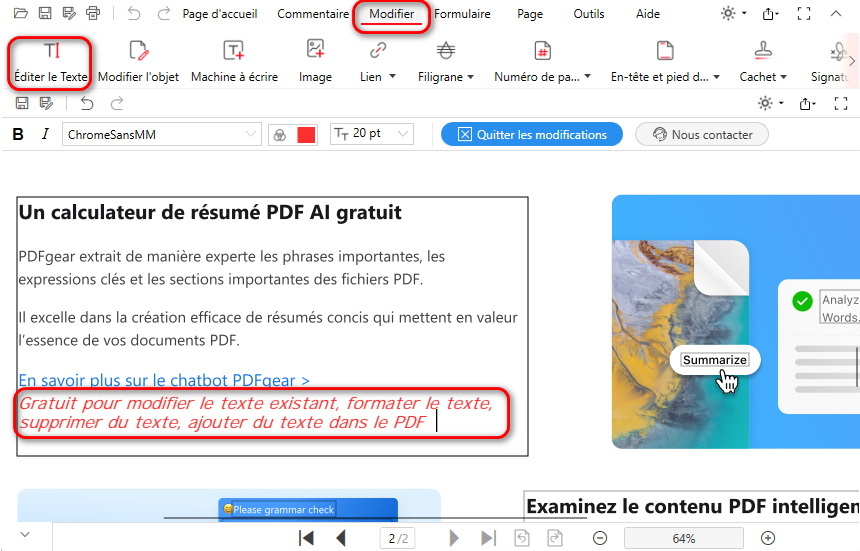Select the Éditer le Texte tool
Viewport: 860px width, 551px height.
tap(51, 62)
